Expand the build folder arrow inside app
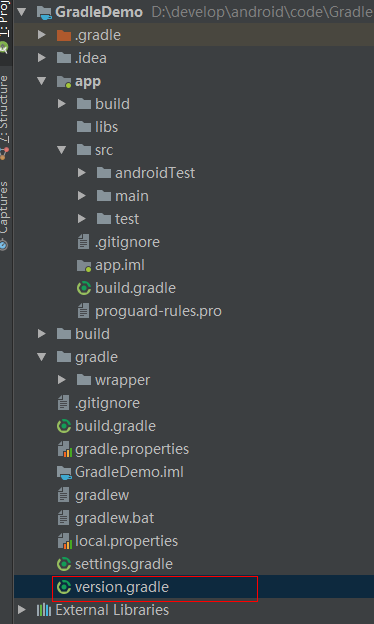Image resolution: width=374 pixels, height=624 pixels. point(62,104)
